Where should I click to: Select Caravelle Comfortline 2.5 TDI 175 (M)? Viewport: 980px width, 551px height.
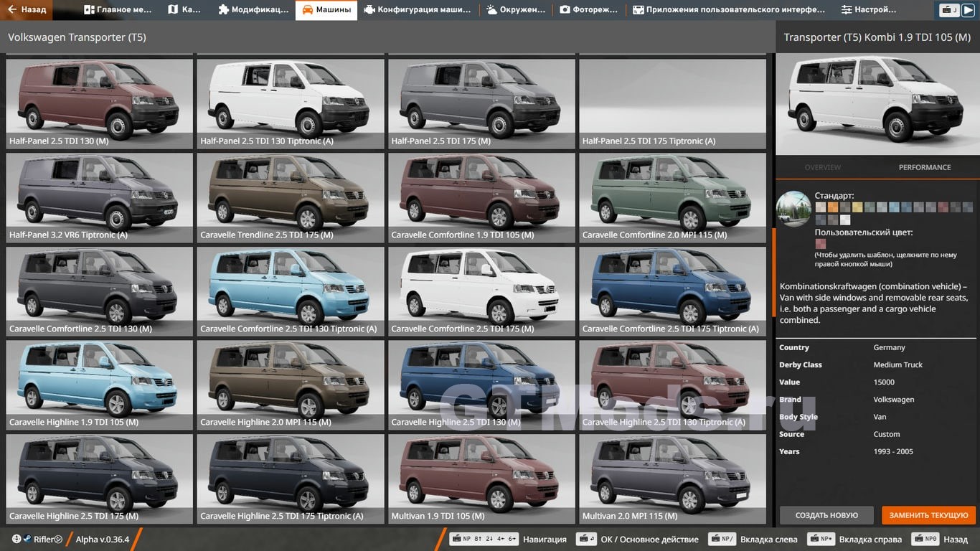coord(481,291)
